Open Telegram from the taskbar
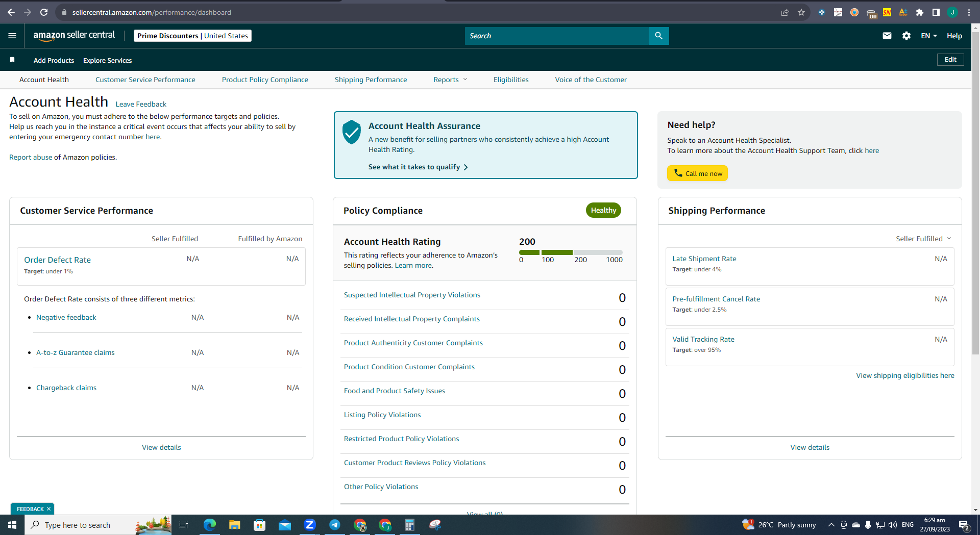Screen dimensions: 980x535 pos(335,525)
